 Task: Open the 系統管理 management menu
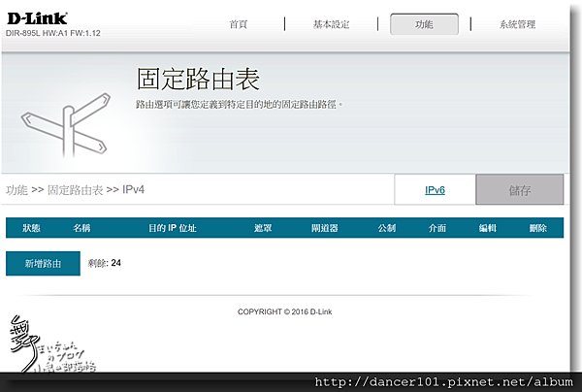pos(517,24)
